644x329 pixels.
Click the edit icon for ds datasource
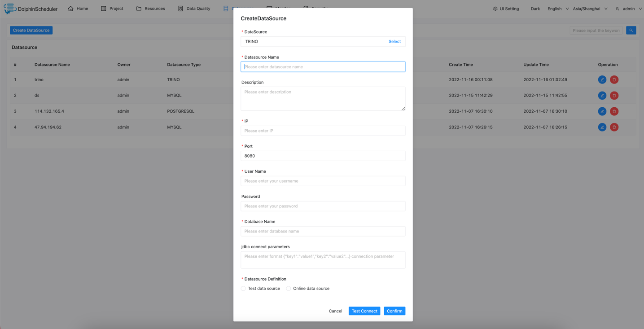602,96
